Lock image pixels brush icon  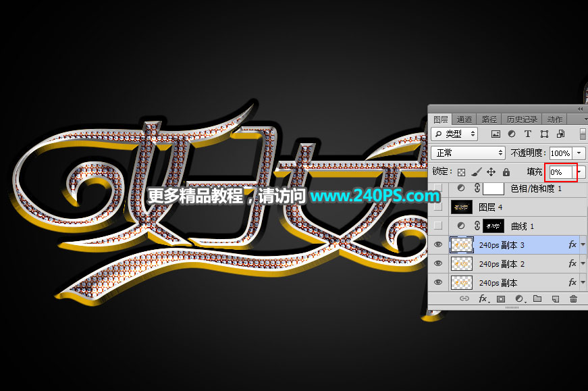click(x=476, y=172)
